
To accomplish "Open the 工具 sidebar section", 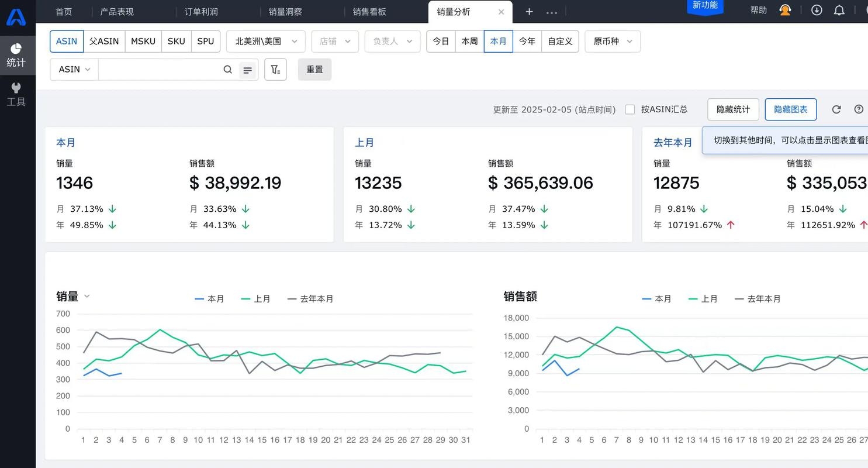I will (x=16, y=94).
